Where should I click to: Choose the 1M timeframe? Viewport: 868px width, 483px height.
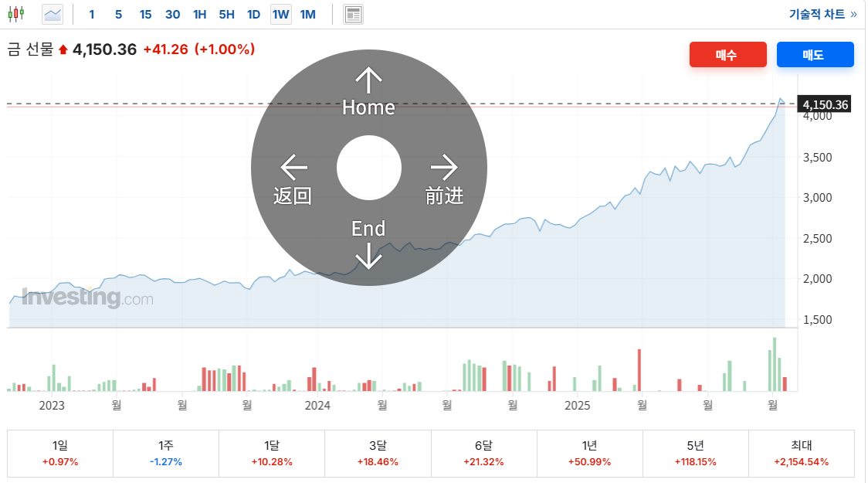[307, 14]
